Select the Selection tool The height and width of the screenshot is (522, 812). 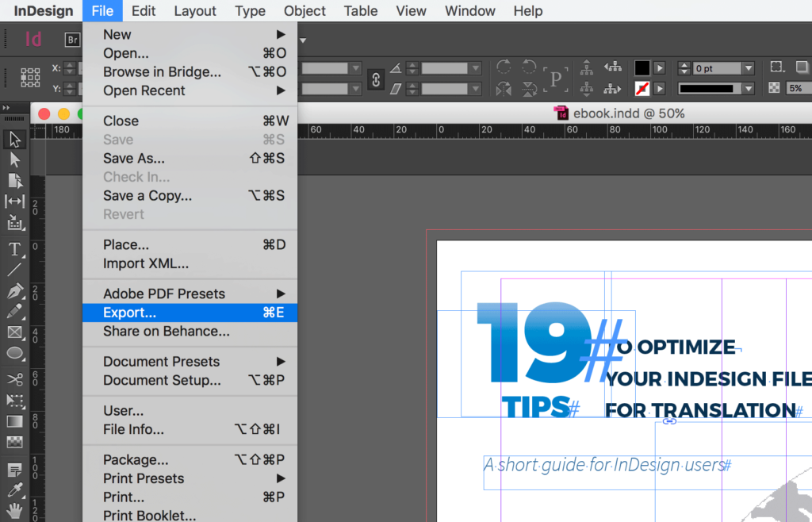[x=14, y=140]
